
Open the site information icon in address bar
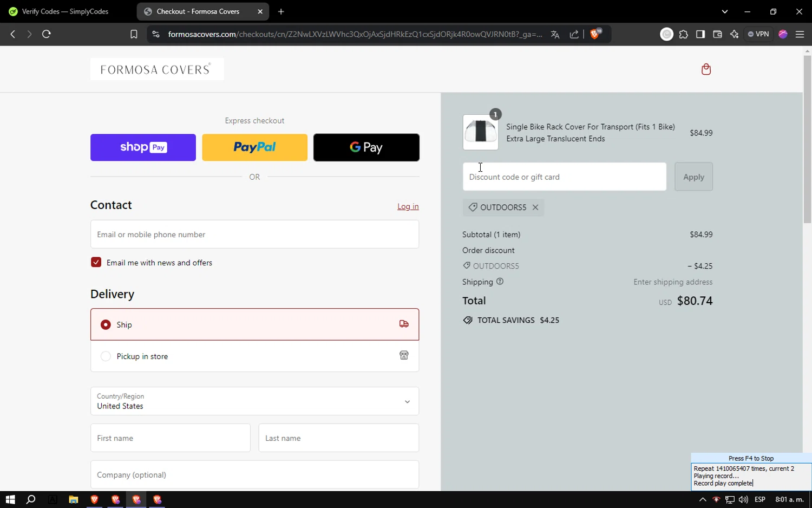156,34
